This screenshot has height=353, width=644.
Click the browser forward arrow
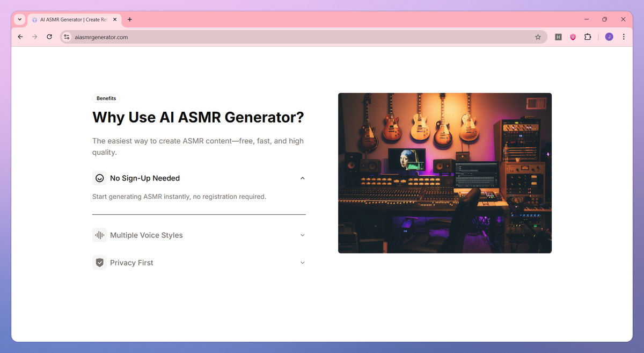pyautogui.click(x=35, y=37)
